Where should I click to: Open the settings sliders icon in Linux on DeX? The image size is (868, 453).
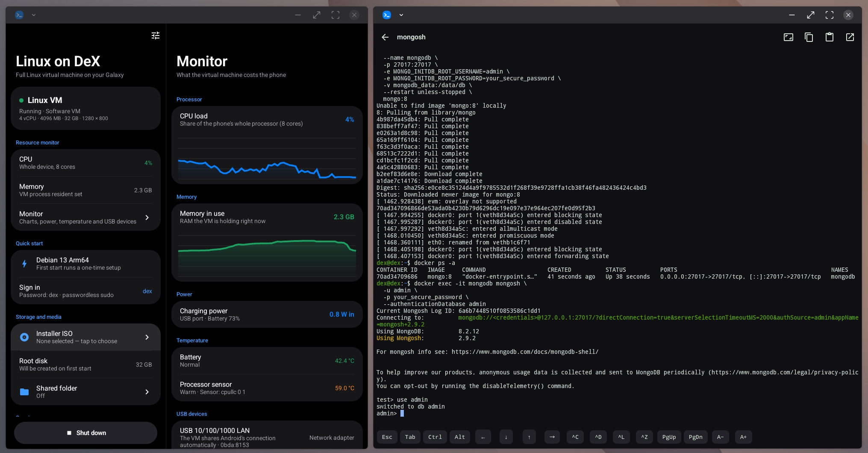click(x=156, y=35)
